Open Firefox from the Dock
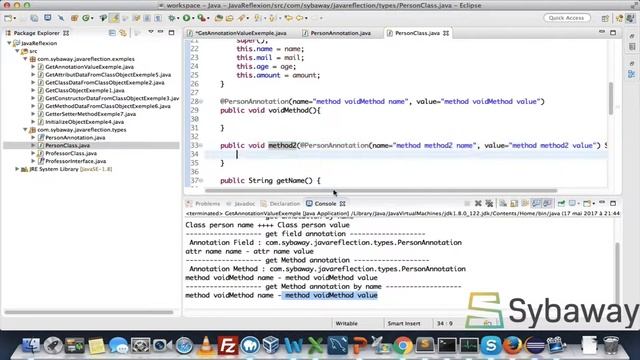The height and width of the screenshot is (360, 640). (513, 346)
